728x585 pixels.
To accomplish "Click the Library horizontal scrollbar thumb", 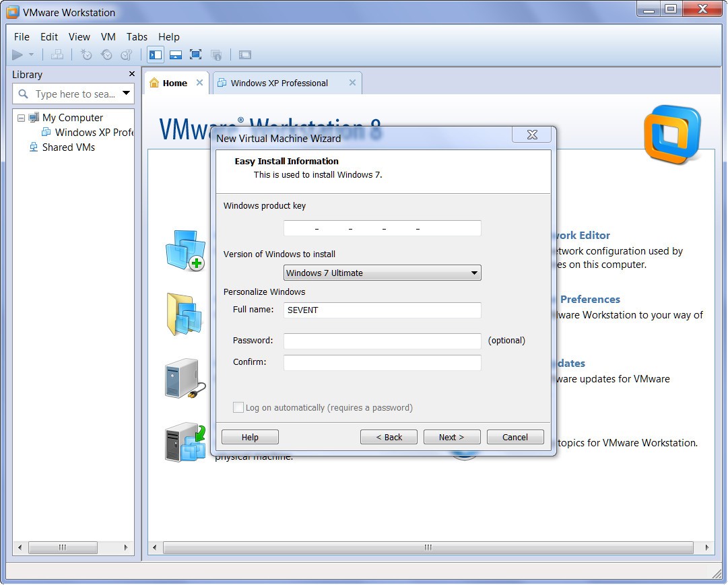I will tap(63, 547).
